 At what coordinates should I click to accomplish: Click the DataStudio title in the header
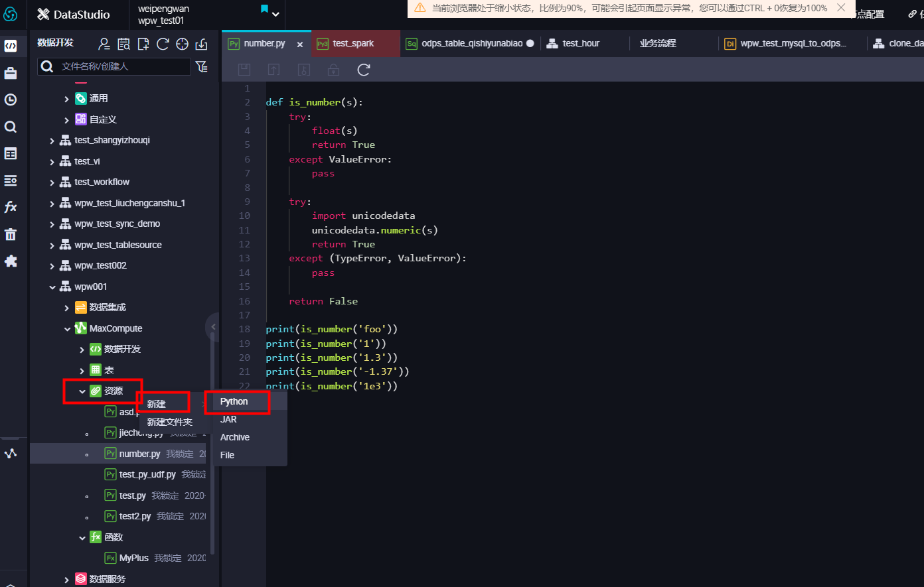click(x=82, y=14)
